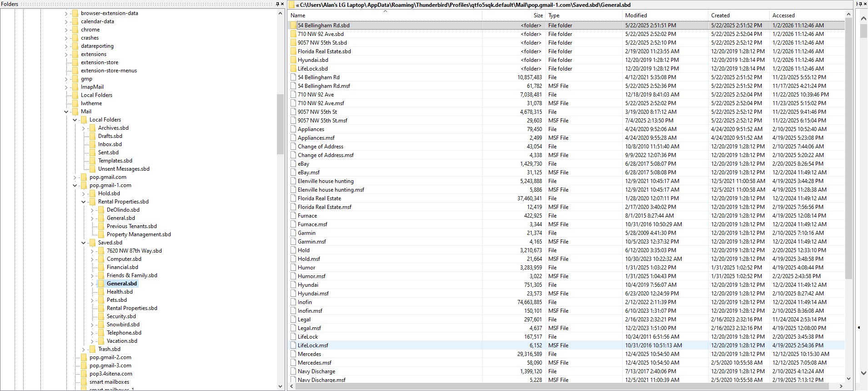Click the file icon next to Inofin.msf
Image resolution: width=868 pixels, height=391 pixels.
[x=294, y=311]
